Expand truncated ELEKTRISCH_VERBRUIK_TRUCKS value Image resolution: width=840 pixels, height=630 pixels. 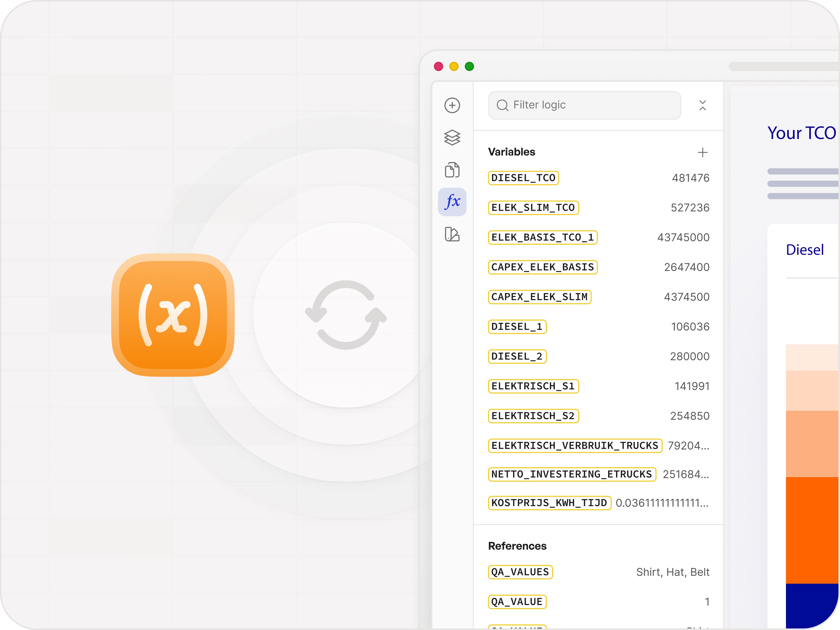[688, 445]
